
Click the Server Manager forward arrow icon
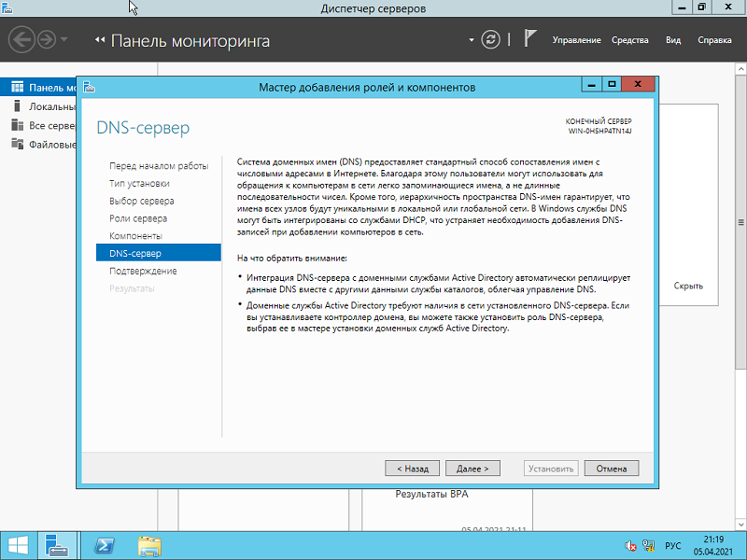pyautogui.click(x=47, y=39)
